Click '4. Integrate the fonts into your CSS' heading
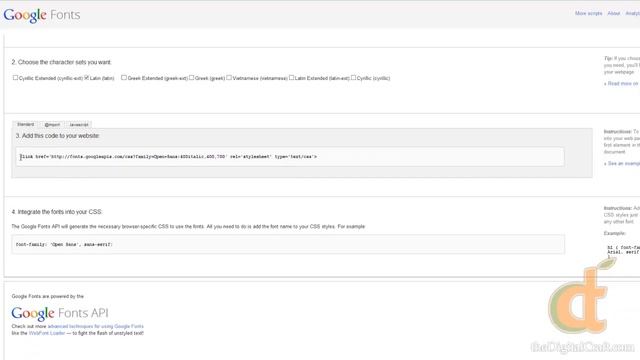The height and width of the screenshot is (360, 640). pos(57,212)
